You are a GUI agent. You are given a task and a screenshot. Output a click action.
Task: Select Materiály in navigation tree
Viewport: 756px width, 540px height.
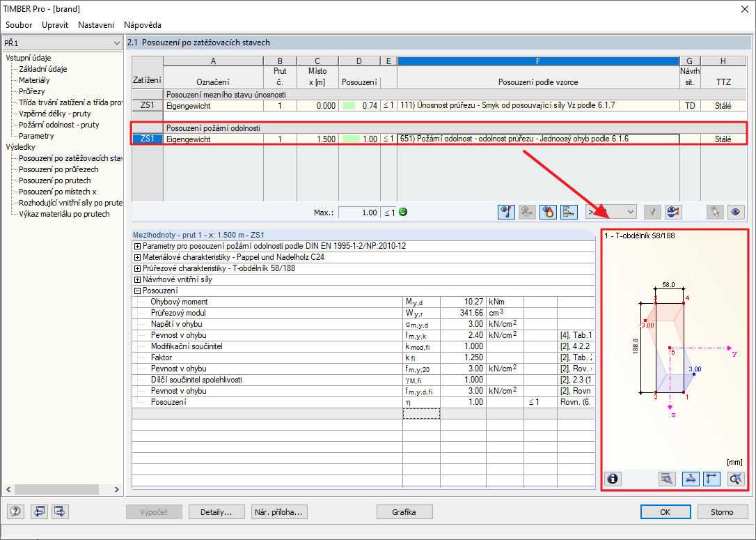34,80
